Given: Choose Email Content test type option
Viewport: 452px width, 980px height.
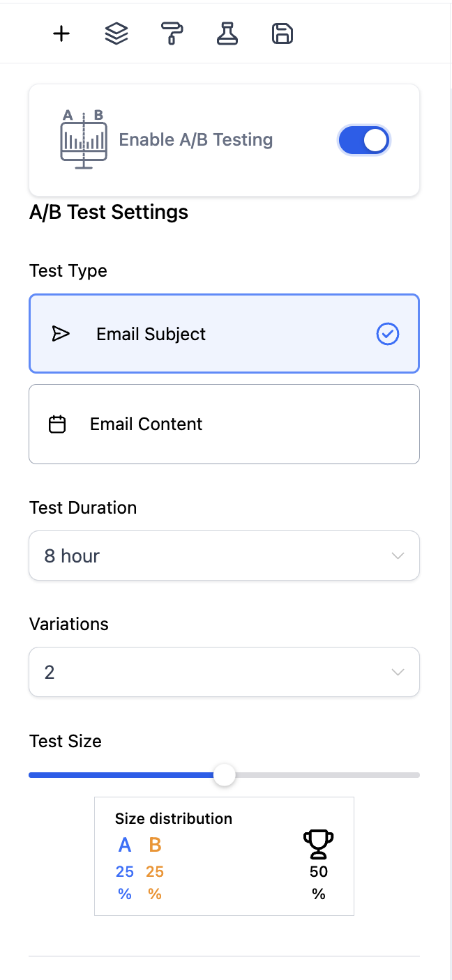Looking at the screenshot, I should point(224,424).
